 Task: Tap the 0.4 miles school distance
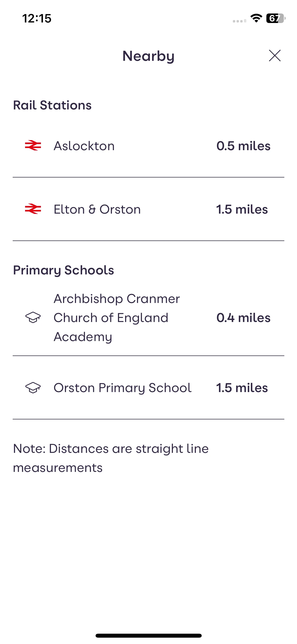pos(243,318)
